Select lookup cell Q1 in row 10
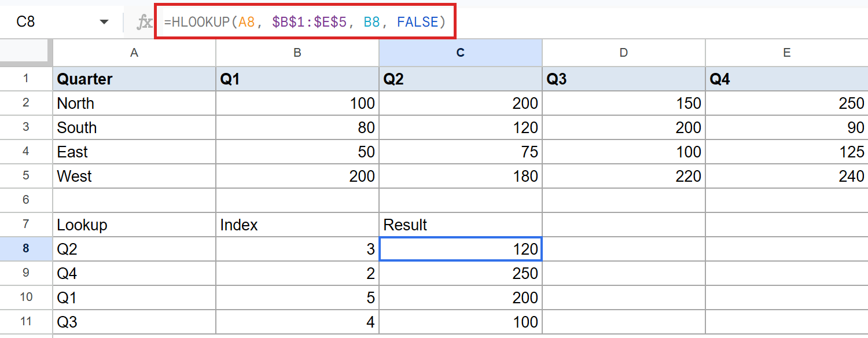The image size is (868, 338). pos(134,297)
